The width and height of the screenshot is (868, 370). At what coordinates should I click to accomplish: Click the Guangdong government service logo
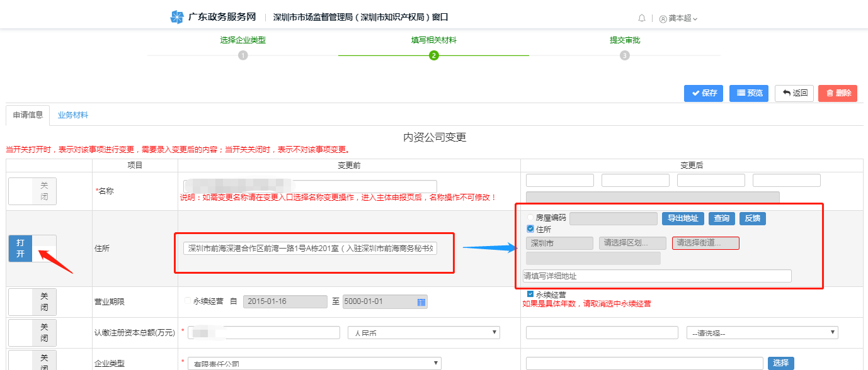coord(177,18)
